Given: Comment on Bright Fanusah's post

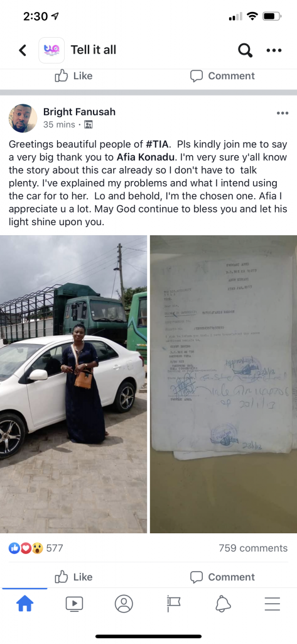Looking at the screenshot, I should click(223, 577).
